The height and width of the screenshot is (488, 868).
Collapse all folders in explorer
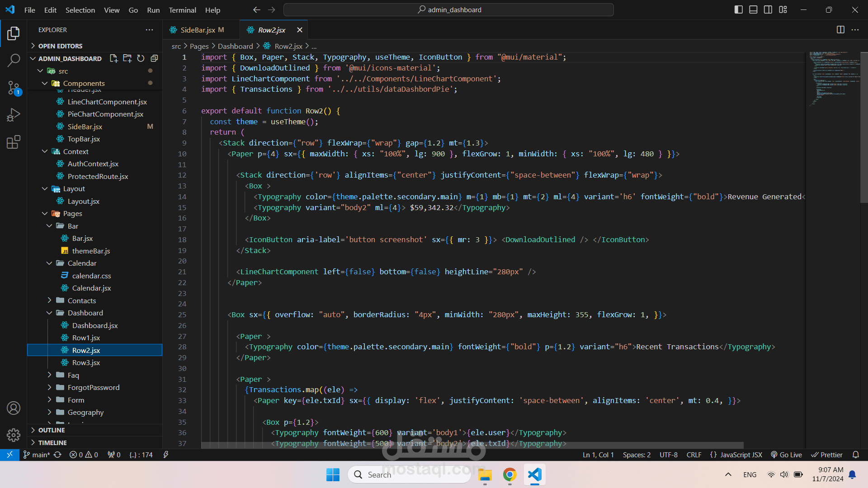pyautogui.click(x=154, y=58)
